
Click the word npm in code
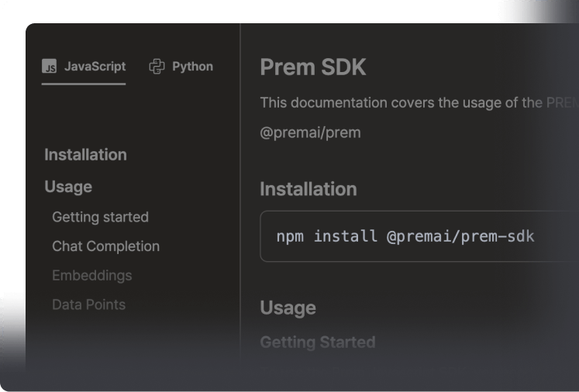point(291,236)
